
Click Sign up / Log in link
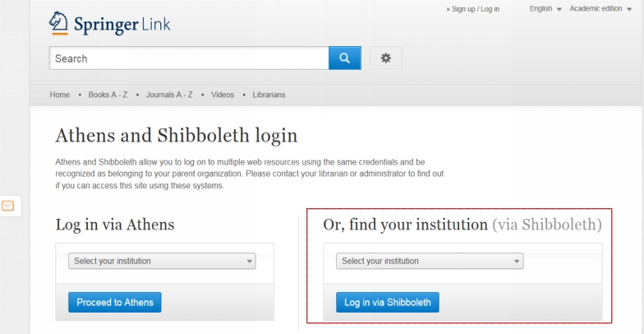[x=473, y=9]
